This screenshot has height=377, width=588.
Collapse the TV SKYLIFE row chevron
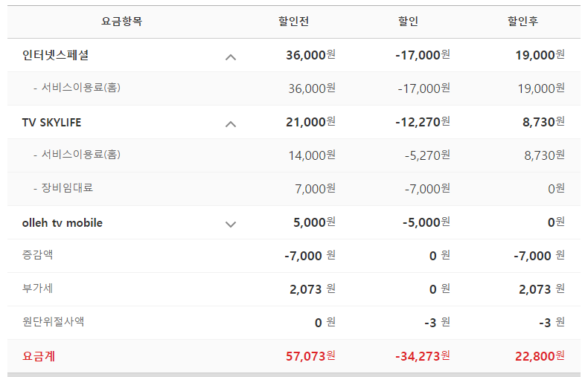point(231,123)
